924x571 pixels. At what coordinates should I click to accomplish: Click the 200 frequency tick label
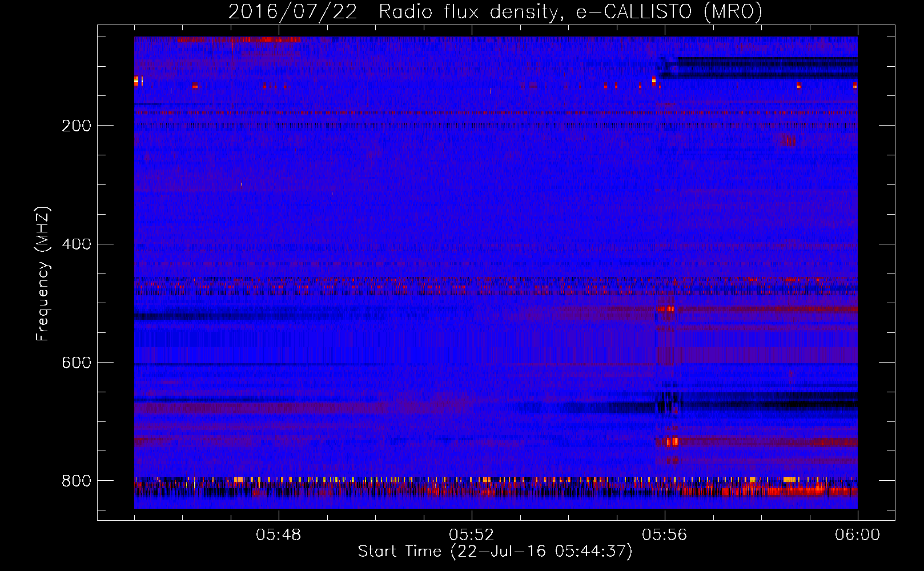point(77,126)
